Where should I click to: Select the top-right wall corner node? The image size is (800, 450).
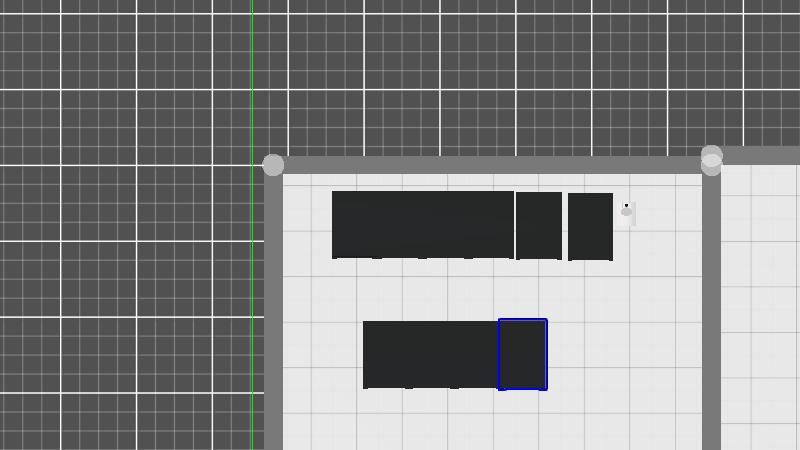click(711, 160)
